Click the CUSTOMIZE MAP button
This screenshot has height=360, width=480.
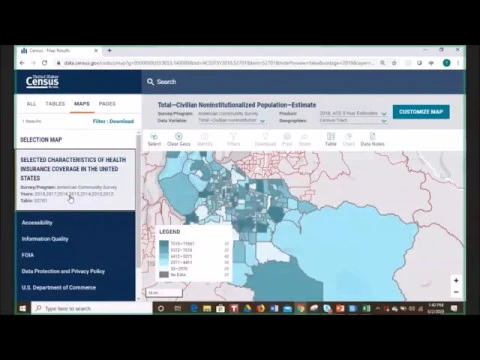tap(421, 112)
